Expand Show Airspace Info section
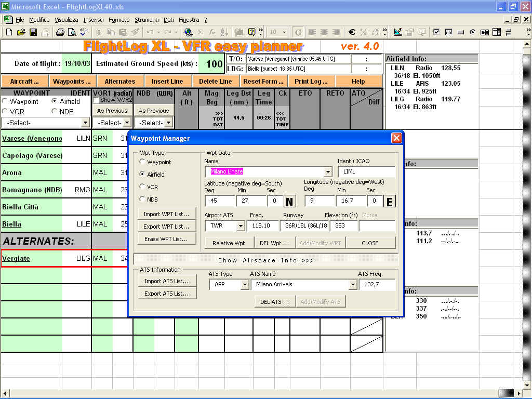This screenshot has height=399, width=532. coord(265,260)
